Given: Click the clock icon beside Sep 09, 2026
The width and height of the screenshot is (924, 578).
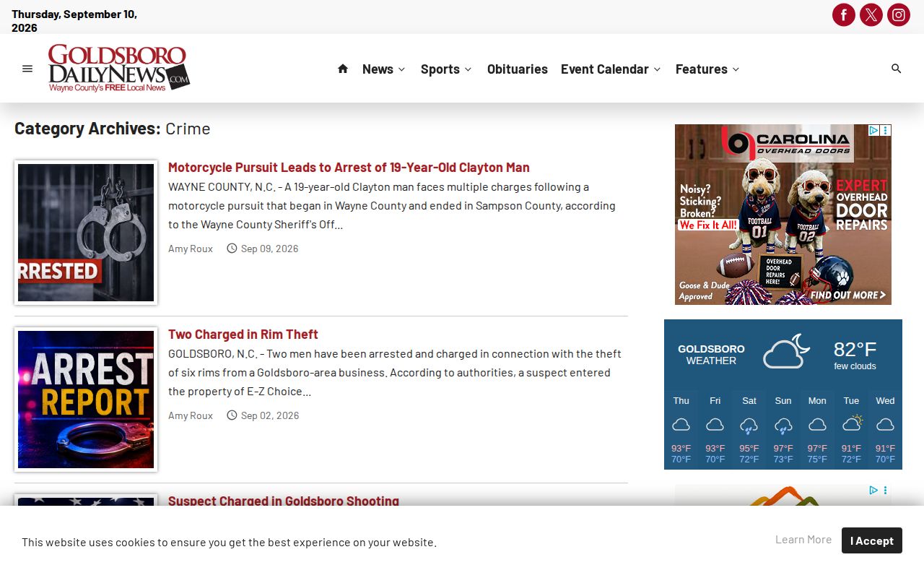Looking at the screenshot, I should (x=232, y=249).
